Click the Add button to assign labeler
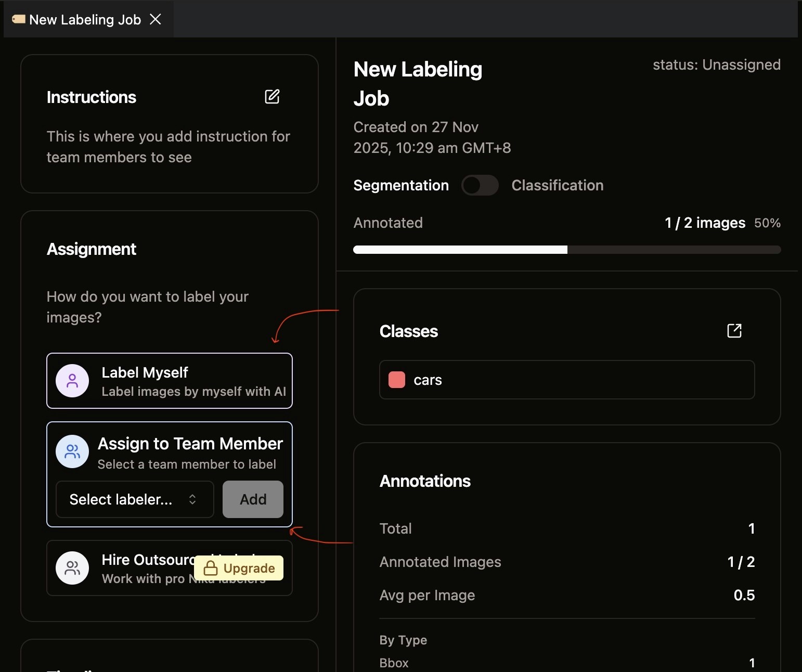Screen dimensions: 802x672 point(253,499)
